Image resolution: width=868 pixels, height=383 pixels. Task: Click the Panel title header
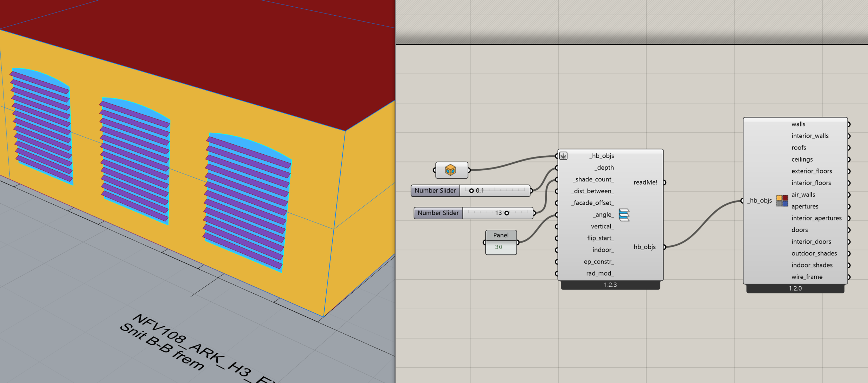coord(500,235)
